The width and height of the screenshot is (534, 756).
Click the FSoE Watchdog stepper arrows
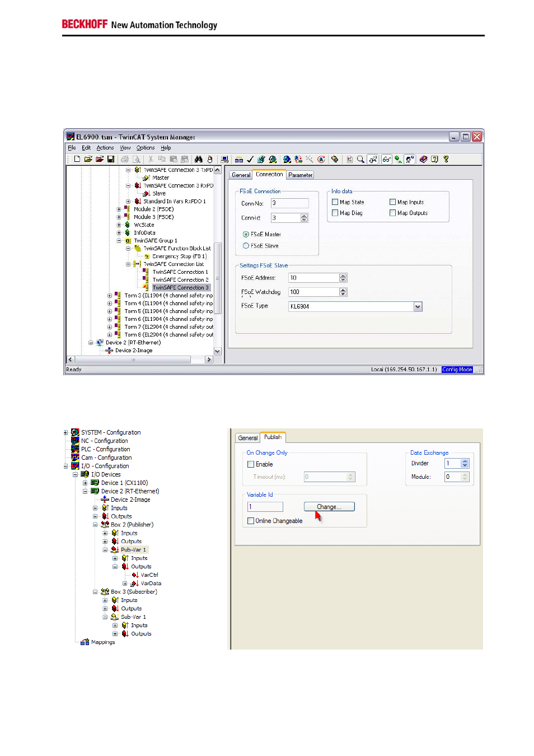click(x=343, y=292)
